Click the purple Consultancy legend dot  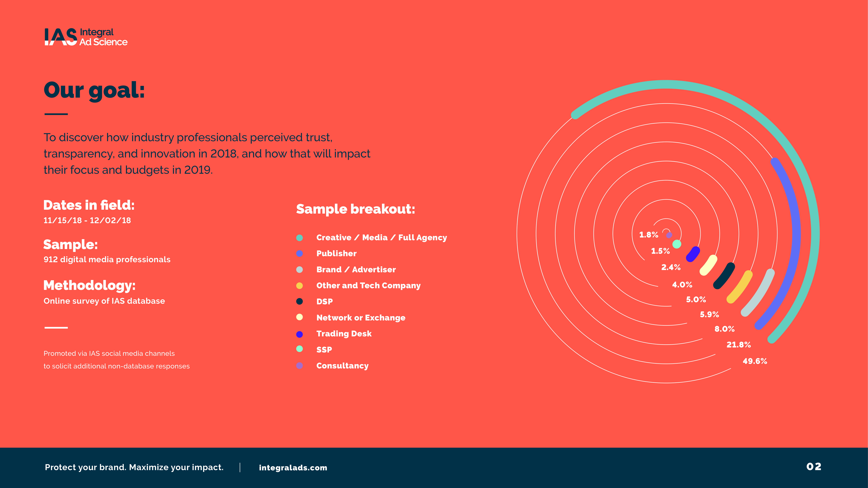click(x=299, y=366)
